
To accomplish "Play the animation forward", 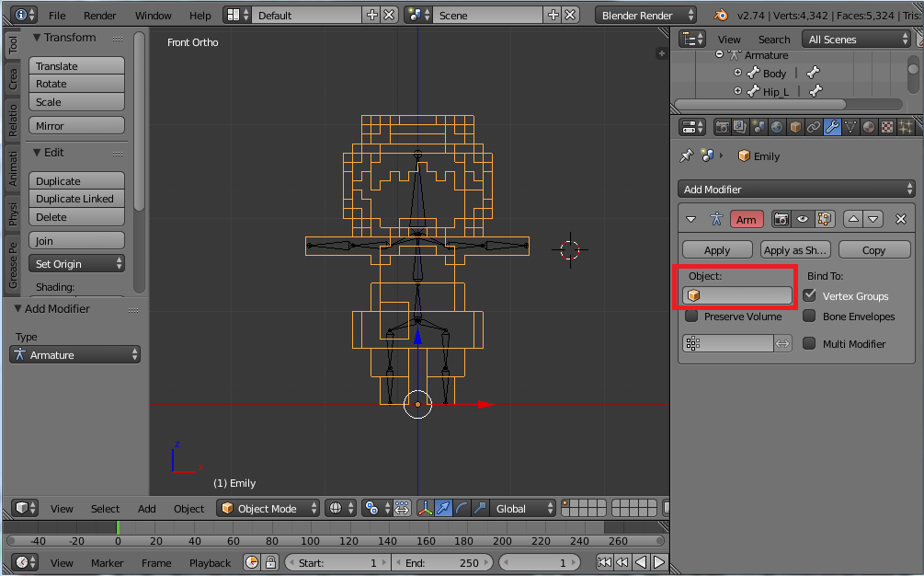I will [x=659, y=562].
